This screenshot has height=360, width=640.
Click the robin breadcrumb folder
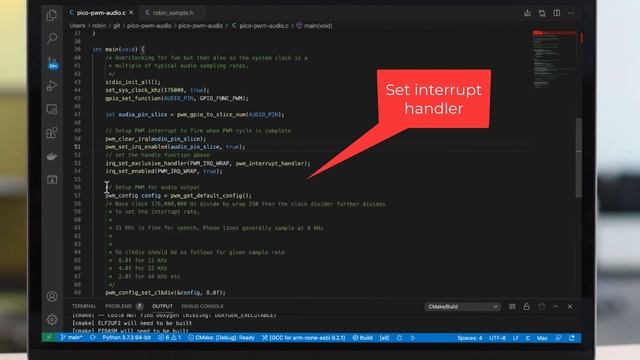coord(99,25)
